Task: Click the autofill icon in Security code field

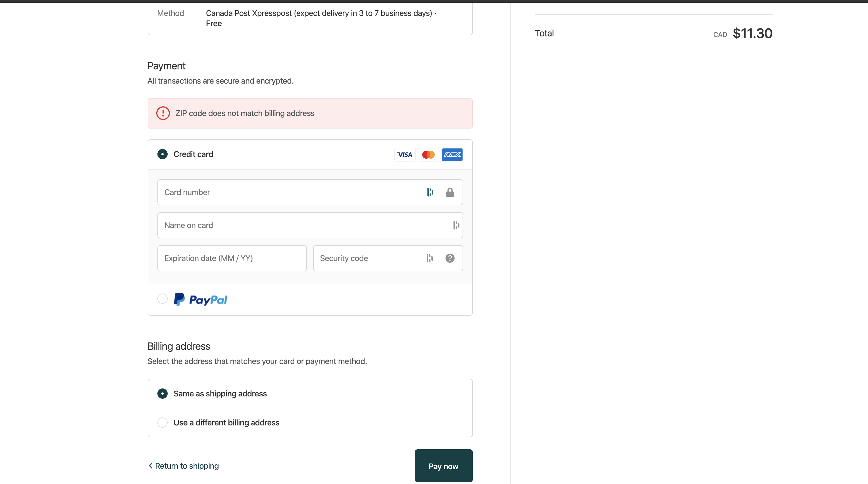Action: click(429, 258)
